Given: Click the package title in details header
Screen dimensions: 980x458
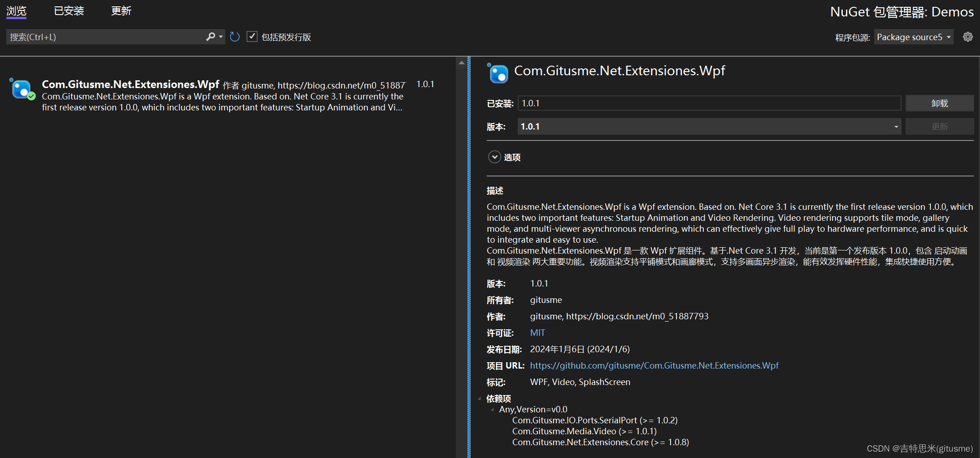Looking at the screenshot, I should coord(619,71).
